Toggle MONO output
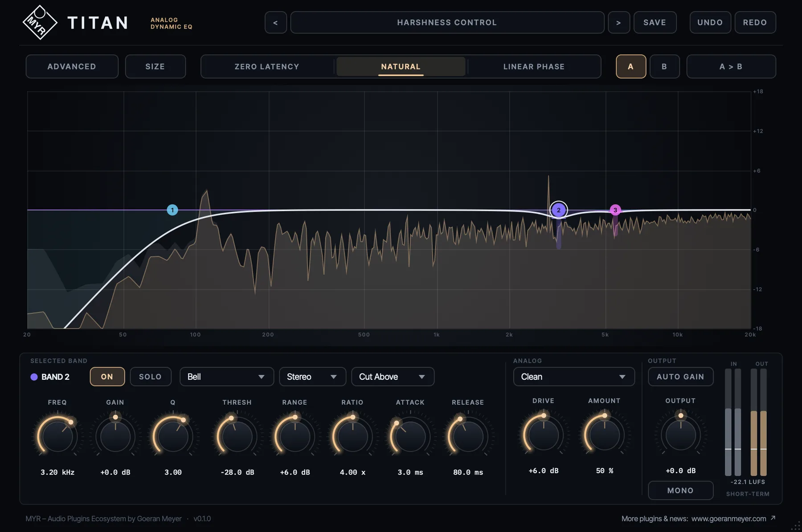The height and width of the screenshot is (532, 802). (680, 490)
